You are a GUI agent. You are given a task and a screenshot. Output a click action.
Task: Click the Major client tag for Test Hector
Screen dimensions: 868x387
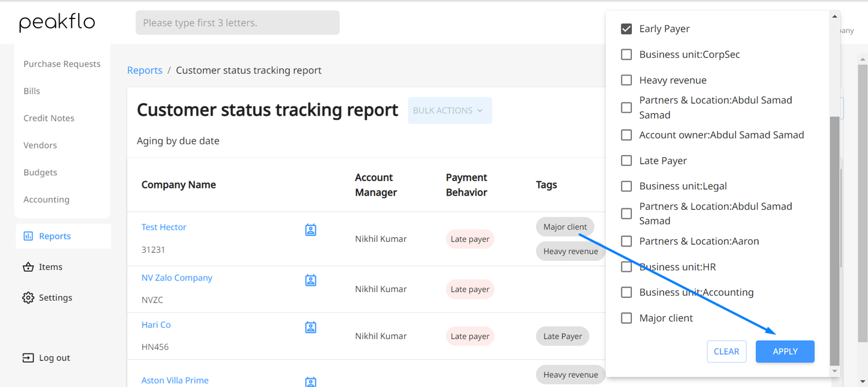click(x=565, y=227)
